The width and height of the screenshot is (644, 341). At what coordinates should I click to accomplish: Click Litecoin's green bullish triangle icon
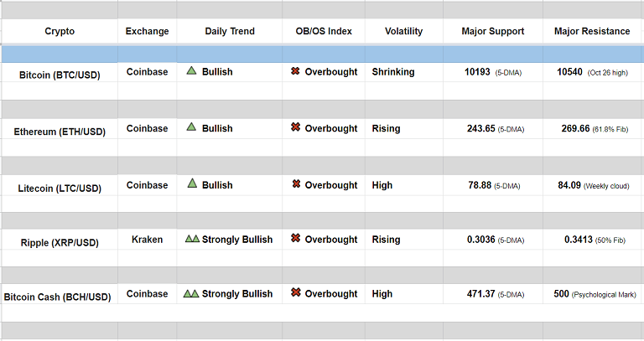point(191,183)
